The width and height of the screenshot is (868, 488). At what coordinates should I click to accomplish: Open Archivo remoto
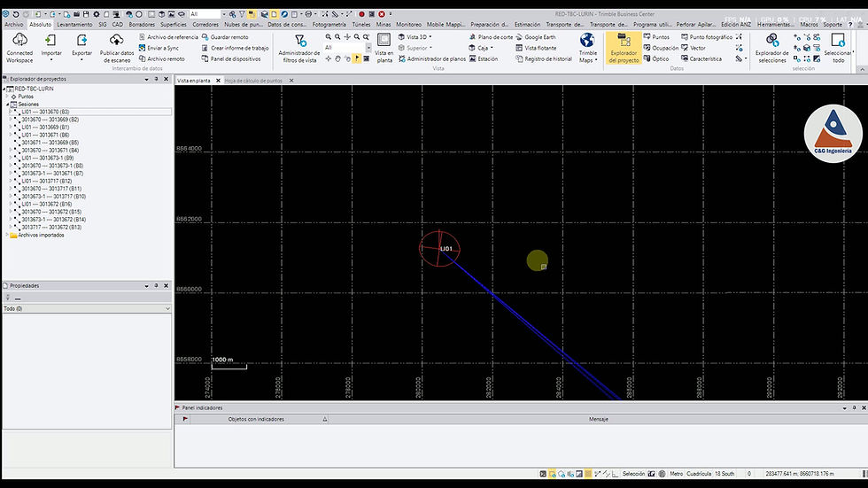click(x=161, y=58)
